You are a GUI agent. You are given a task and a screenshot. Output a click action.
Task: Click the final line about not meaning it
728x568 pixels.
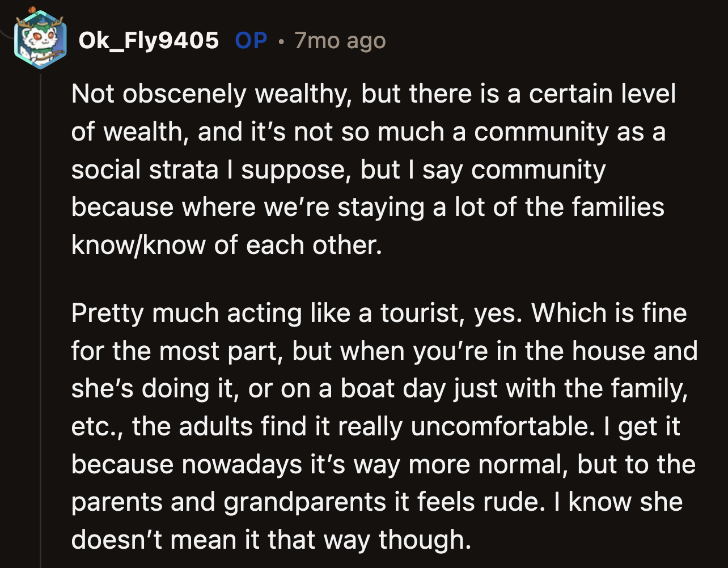point(270,540)
